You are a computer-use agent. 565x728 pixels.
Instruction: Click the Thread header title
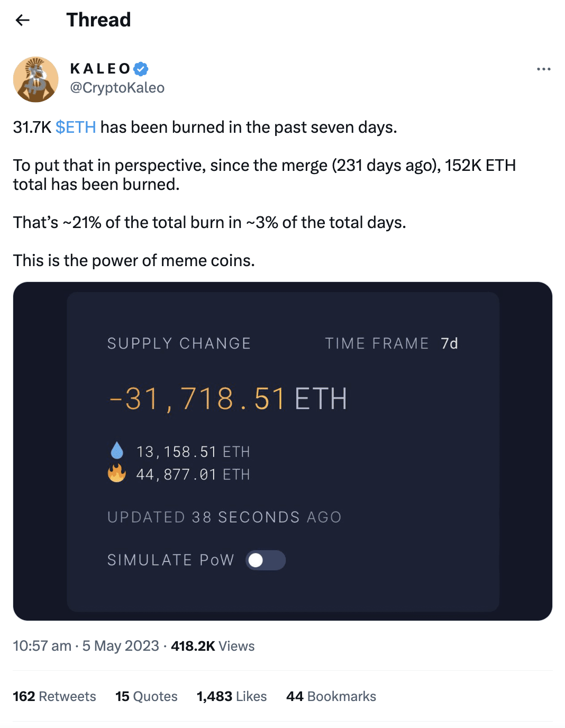point(98,20)
